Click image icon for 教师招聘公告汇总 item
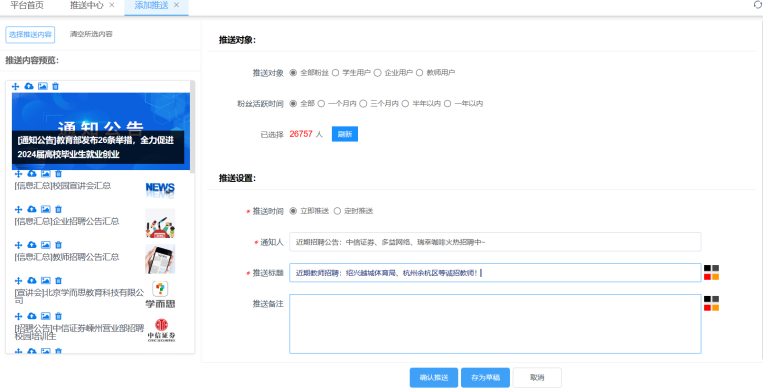Image resolution: width=763 pixels, height=390 pixels. point(46,245)
